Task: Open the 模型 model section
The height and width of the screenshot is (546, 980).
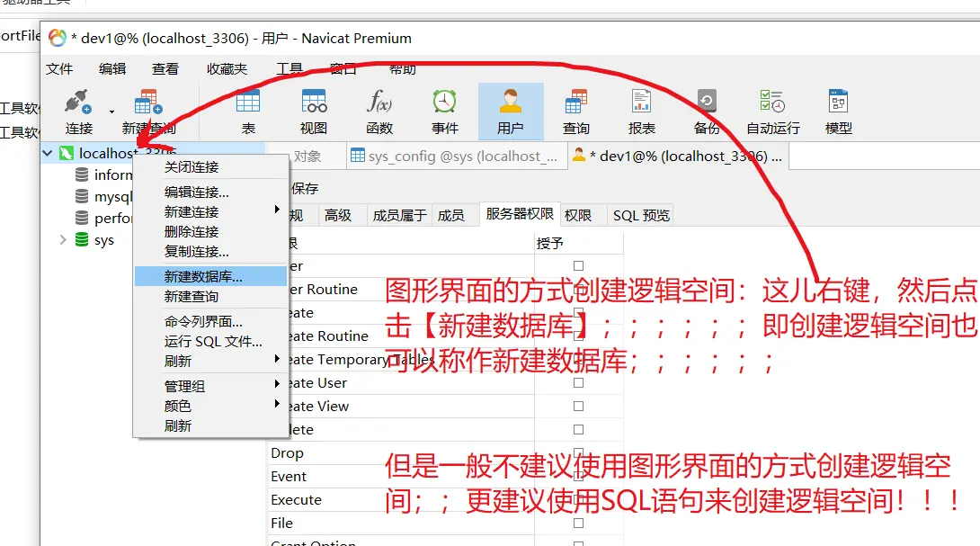Action: pos(838,112)
